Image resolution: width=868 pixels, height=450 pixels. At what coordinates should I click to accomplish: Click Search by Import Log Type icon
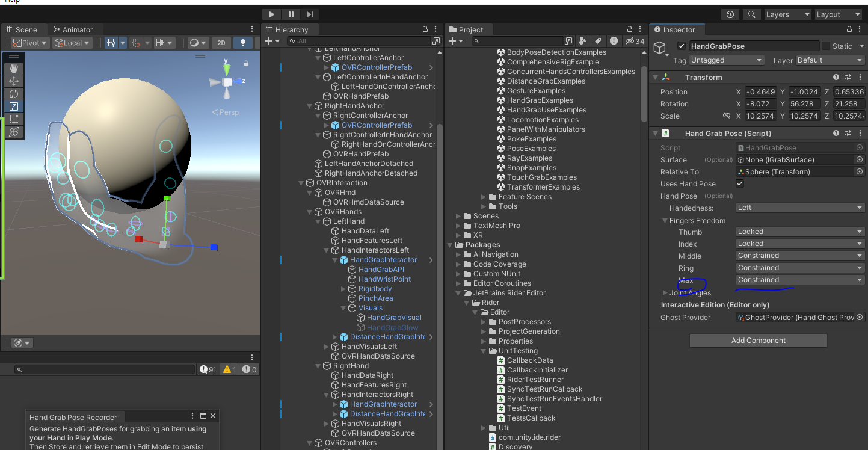(x=614, y=41)
